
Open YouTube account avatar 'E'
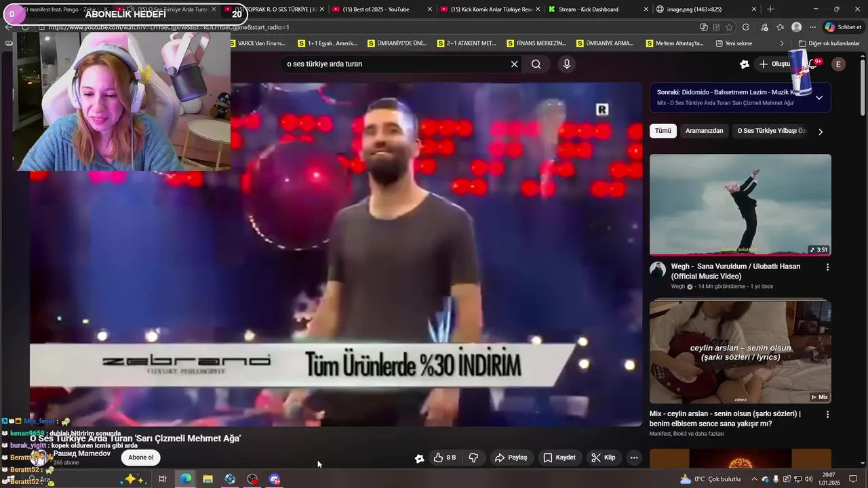coord(838,64)
